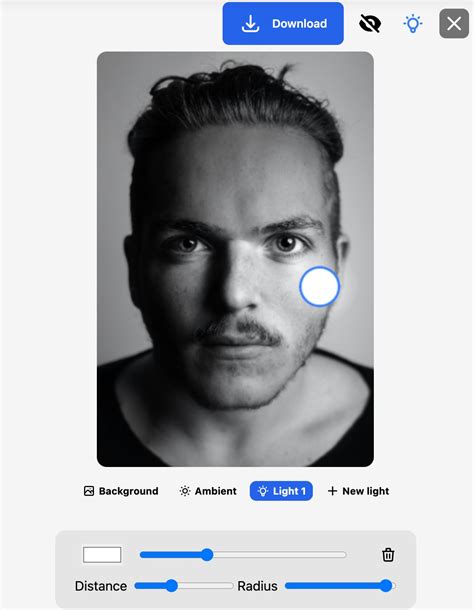The image size is (474, 610).
Task: Click the plus icon beside New light
Action: click(332, 491)
